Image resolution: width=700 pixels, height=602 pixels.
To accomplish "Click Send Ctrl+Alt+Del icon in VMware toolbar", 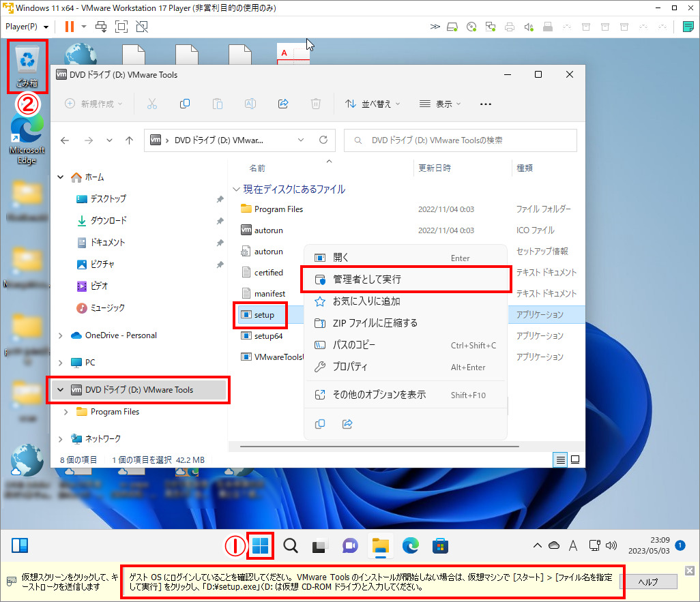I will point(101,27).
